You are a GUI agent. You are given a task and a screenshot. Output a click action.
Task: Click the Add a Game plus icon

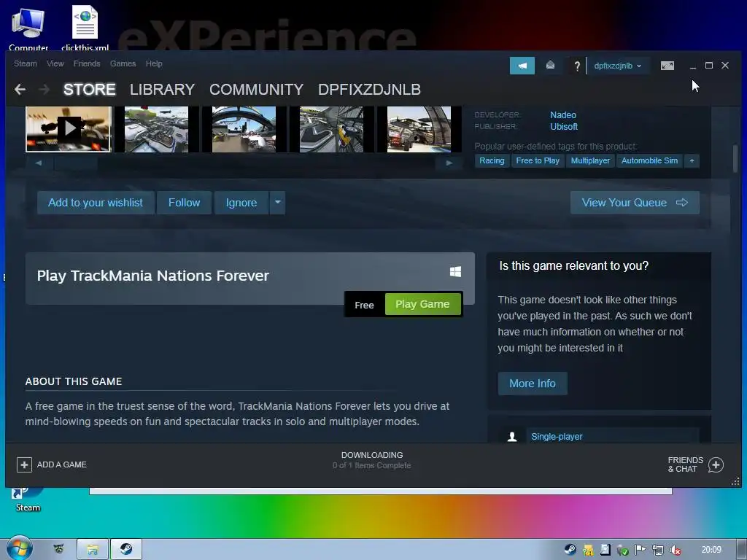[x=24, y=464]
